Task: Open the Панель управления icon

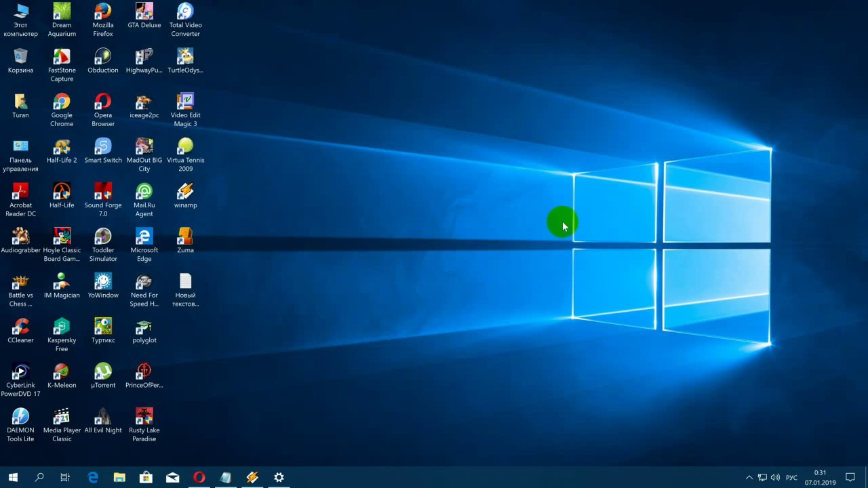Action: [x=20, y=155]
